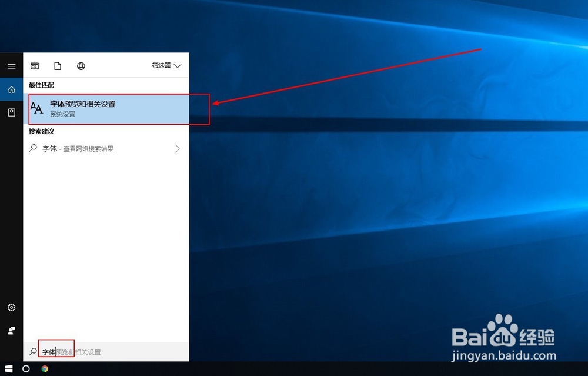Filter results by Documents icon
The image size is (588, 376).
click(x=58, y=66)
